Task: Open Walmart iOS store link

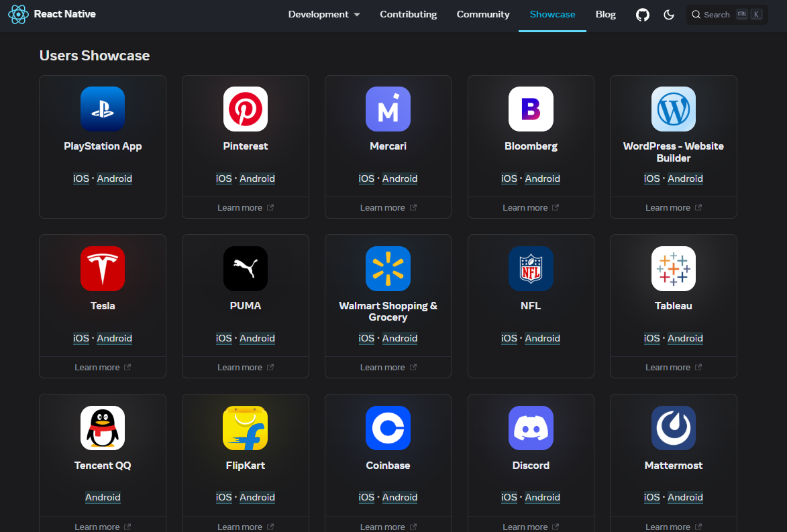Action: pyautogui.click(x=366, y=338)
